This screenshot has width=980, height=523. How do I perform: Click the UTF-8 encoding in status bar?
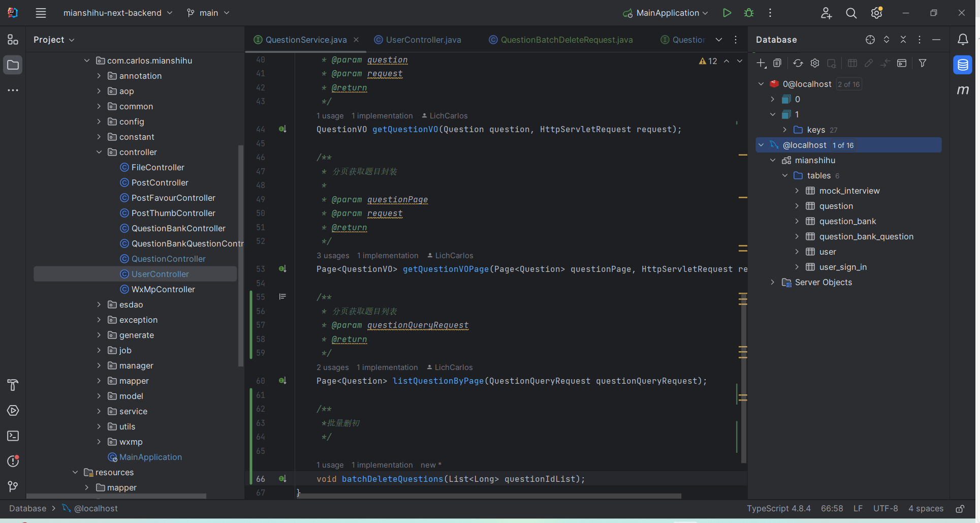click(x=885, y=509)
